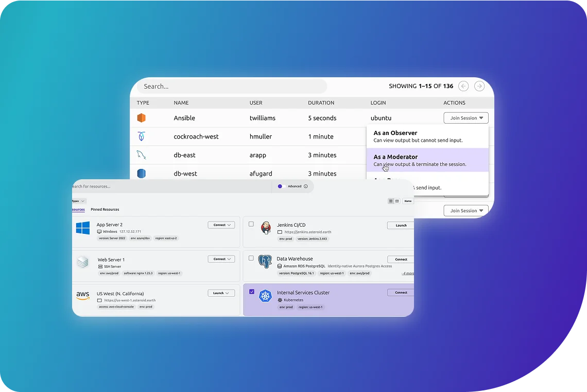Click the AWS logo for US West
Viewport: 587px width, 392px height.
(x=83, y=296)
